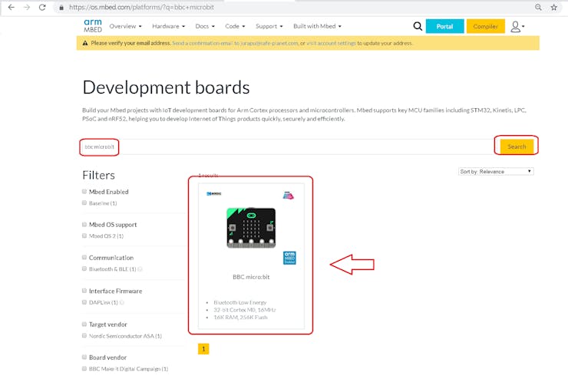Image resolution: width=568 pixels, height=392 pixels.
Task: Click the Development boards heading
Action: click(166, 88)
